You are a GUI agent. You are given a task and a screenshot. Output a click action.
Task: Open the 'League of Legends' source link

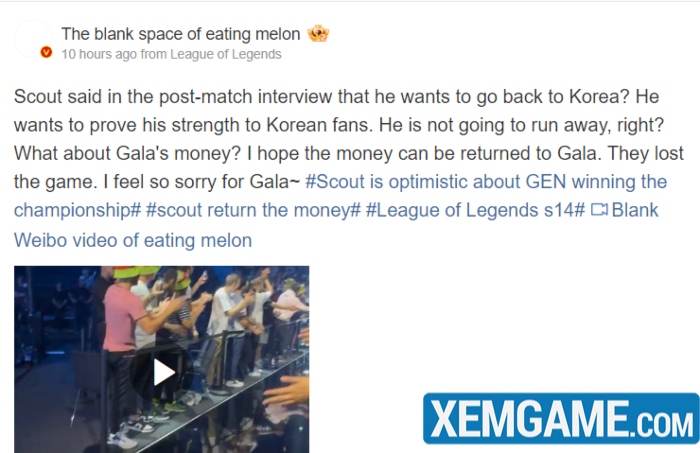tap(225, 54)
